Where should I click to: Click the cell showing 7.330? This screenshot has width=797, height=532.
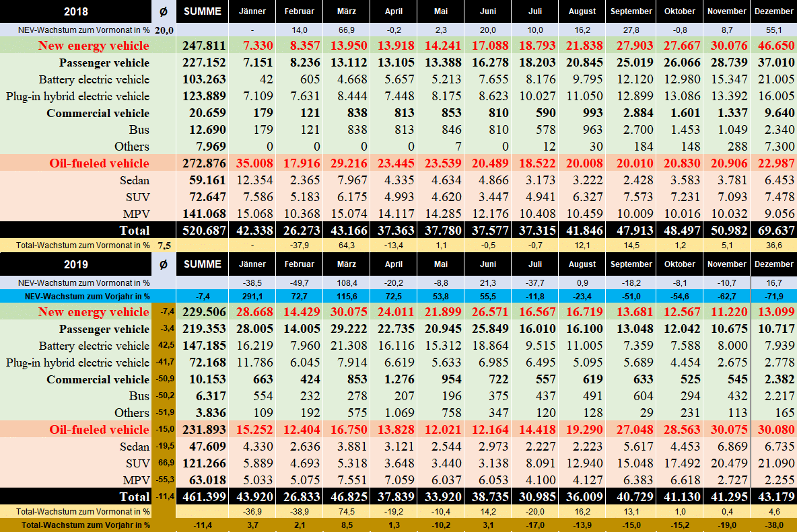pyautogui.click(x=258, y=46)
